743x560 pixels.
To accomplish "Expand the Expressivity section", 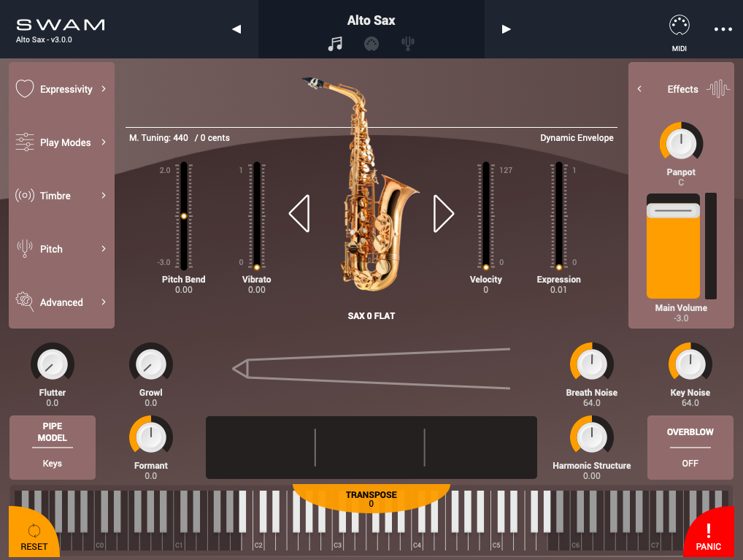I will click(x=61, y=89).
